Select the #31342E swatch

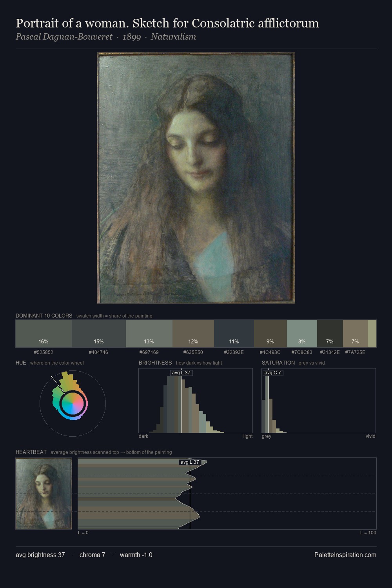[x=330, y=334]
